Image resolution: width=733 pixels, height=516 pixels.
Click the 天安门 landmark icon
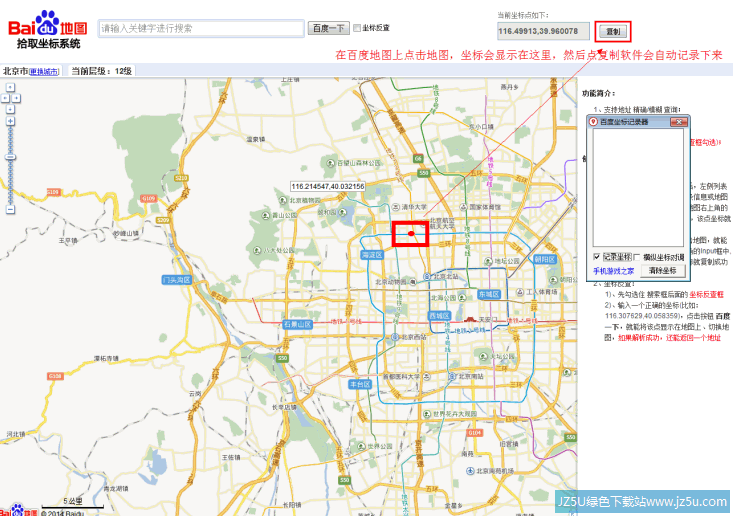coord(470,320)
